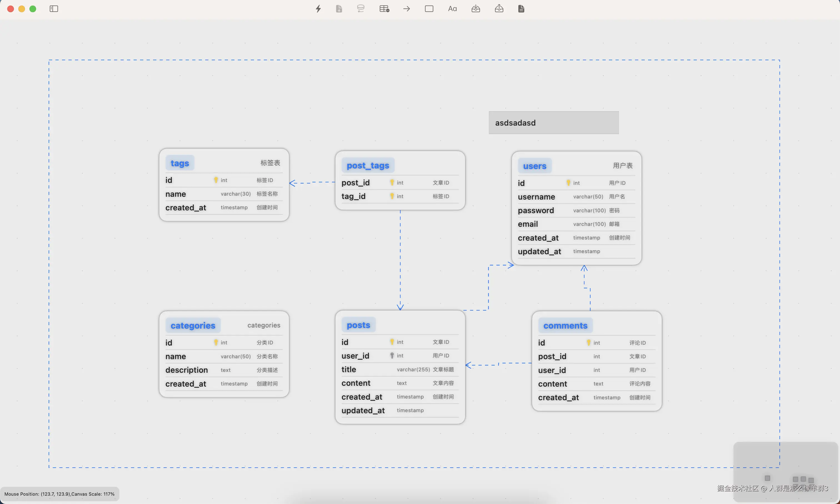
Task: Select the Aa text tool
Action: tap(452, 9)
